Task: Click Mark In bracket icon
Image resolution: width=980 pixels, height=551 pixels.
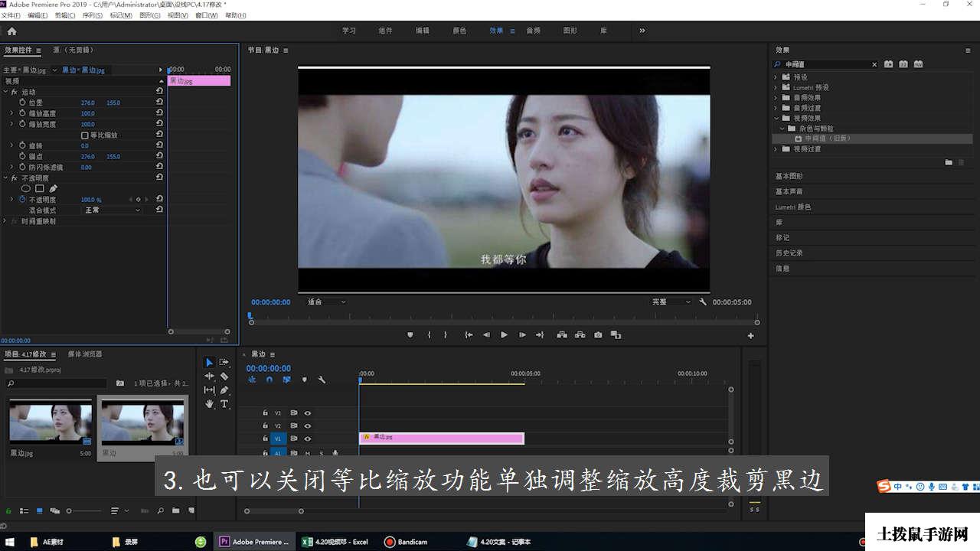Action: click(x=429, y=335)
